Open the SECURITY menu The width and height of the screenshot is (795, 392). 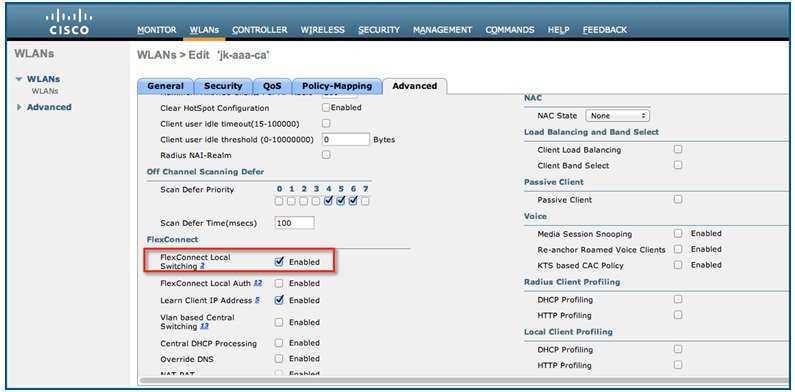click(x=379, y=30)
